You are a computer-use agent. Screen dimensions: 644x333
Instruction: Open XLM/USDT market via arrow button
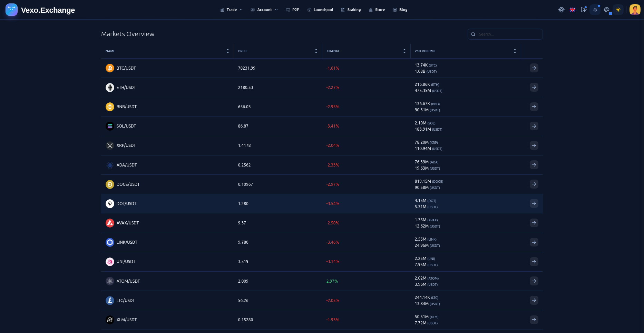point(534,320)
